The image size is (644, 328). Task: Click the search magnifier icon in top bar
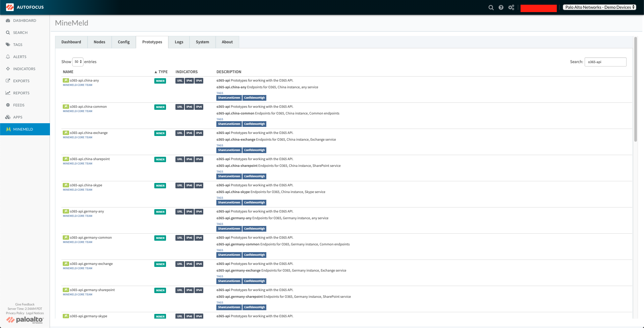491,7
